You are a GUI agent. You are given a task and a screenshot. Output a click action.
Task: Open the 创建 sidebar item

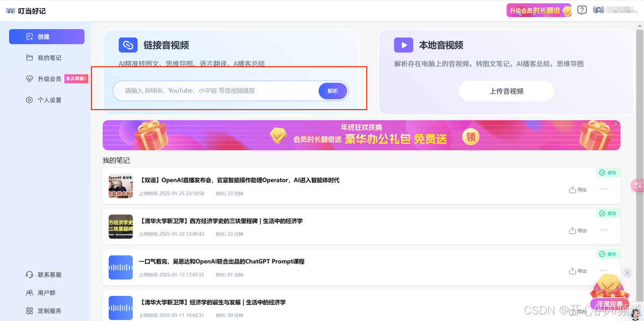click(x=47, y=37)
